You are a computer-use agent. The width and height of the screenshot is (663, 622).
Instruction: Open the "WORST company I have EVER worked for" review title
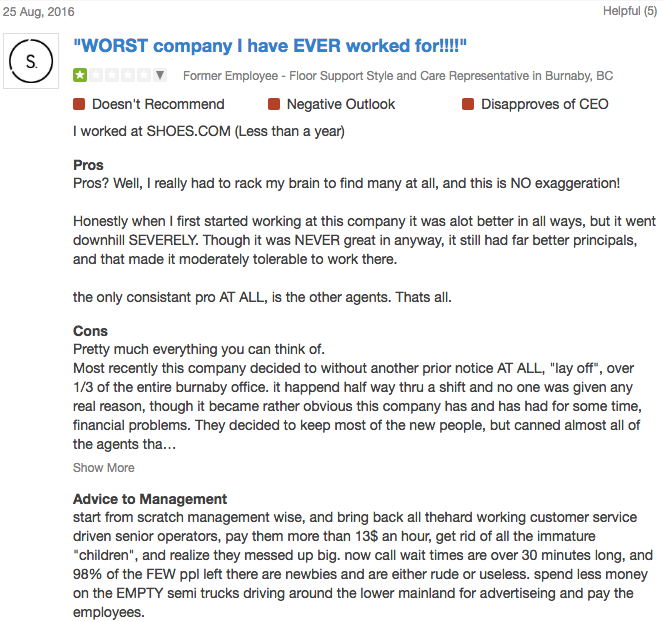(x=271, y=47)
